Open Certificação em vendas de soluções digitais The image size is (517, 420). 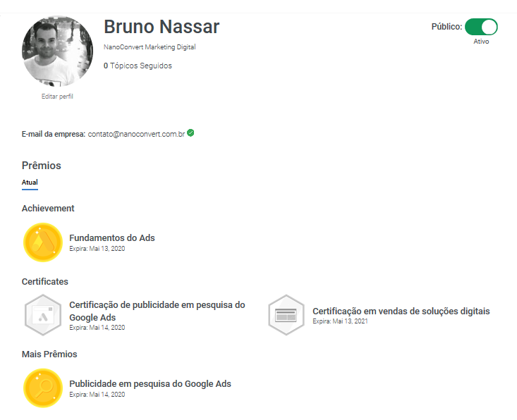401,311
